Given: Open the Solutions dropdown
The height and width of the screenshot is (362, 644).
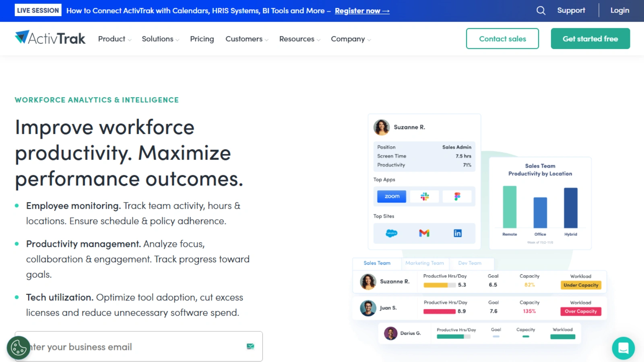Looking at the screenshot, I should point(160,39).
